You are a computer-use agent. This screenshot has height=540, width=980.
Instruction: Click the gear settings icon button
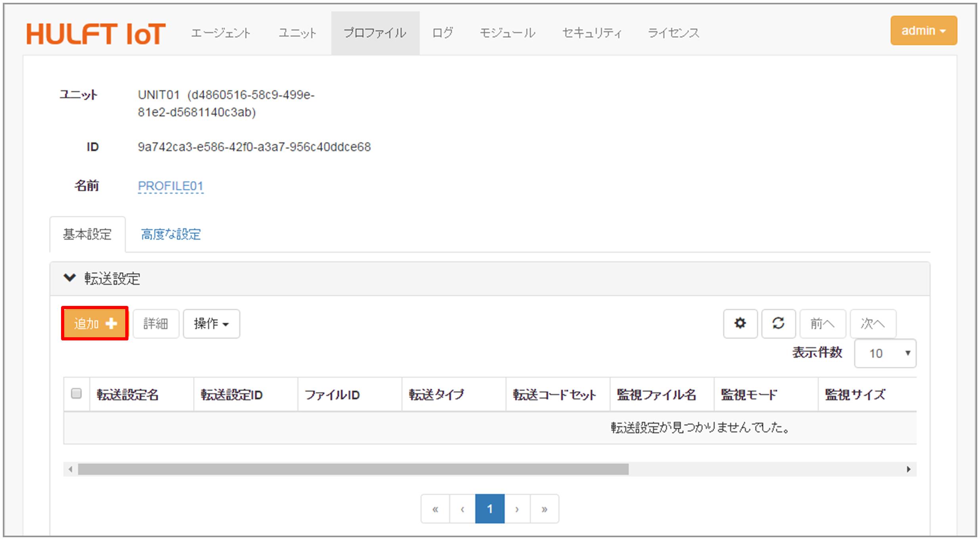(740, 323)
